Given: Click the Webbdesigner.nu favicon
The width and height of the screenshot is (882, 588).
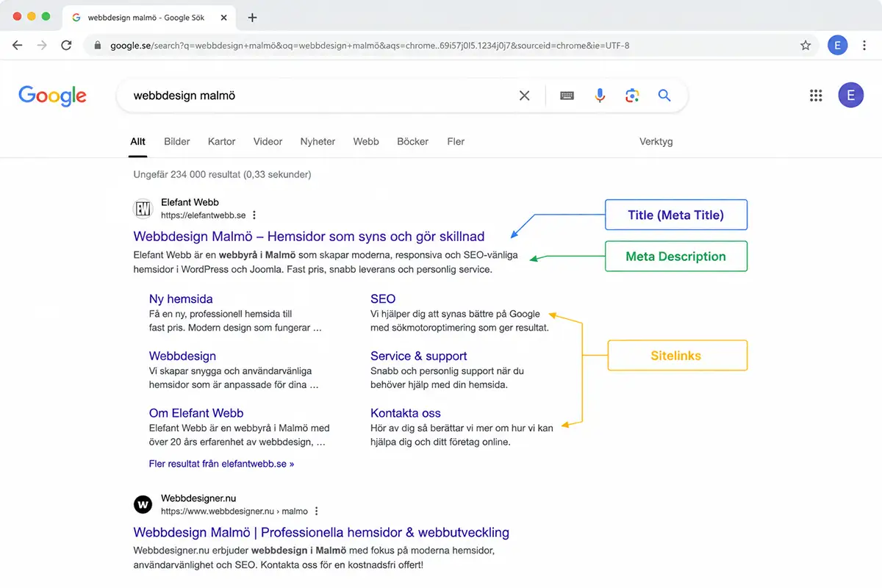Looking at the screenshot, I should pos(143,504).
